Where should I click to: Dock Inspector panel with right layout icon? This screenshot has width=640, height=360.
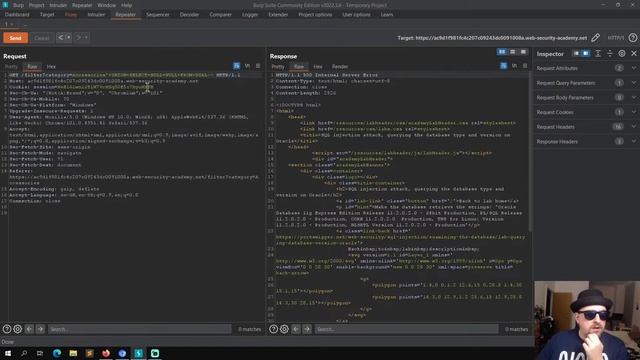(586, 54)
